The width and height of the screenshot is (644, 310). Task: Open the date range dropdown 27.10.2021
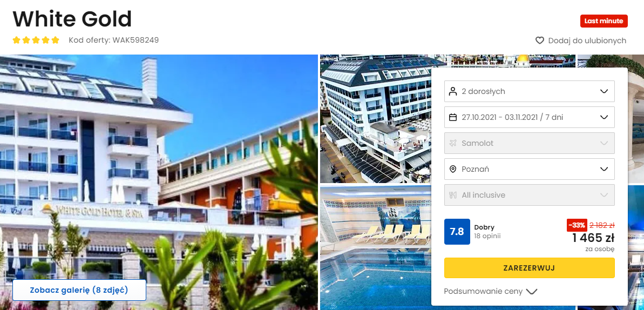click(x=530, y=117)
